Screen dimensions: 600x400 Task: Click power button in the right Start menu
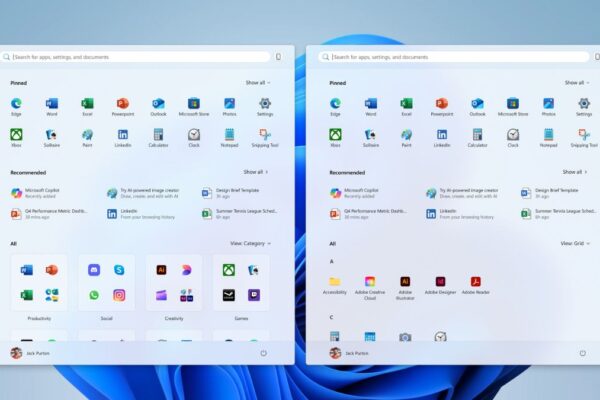[582, 353]
